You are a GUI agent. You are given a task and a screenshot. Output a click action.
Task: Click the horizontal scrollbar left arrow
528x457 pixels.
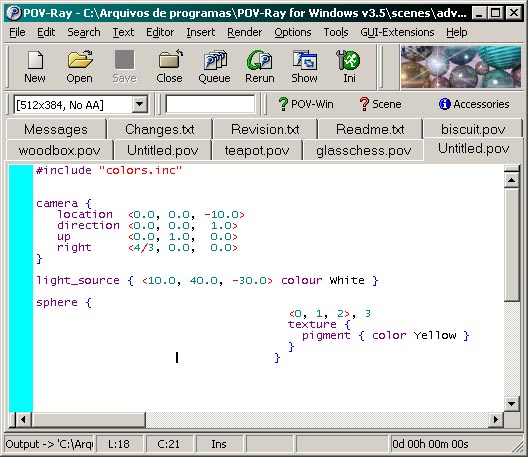pyautogui.click(x=23, y=420)
